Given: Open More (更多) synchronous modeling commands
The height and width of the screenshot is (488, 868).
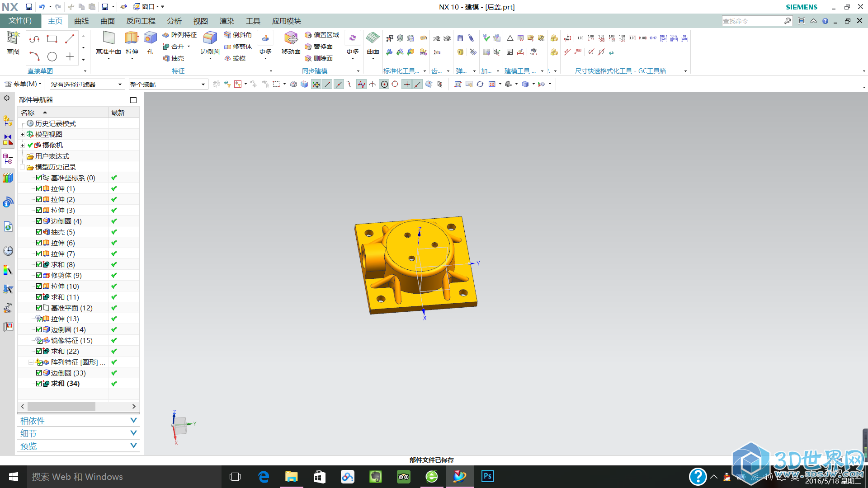Looking at the screenshot, I should [x=352, y=45].
